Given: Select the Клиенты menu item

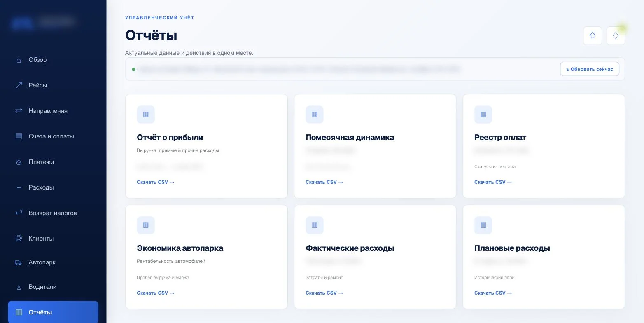Looking at the screenshot, I should pyautogui.click(x=53, y=239).
